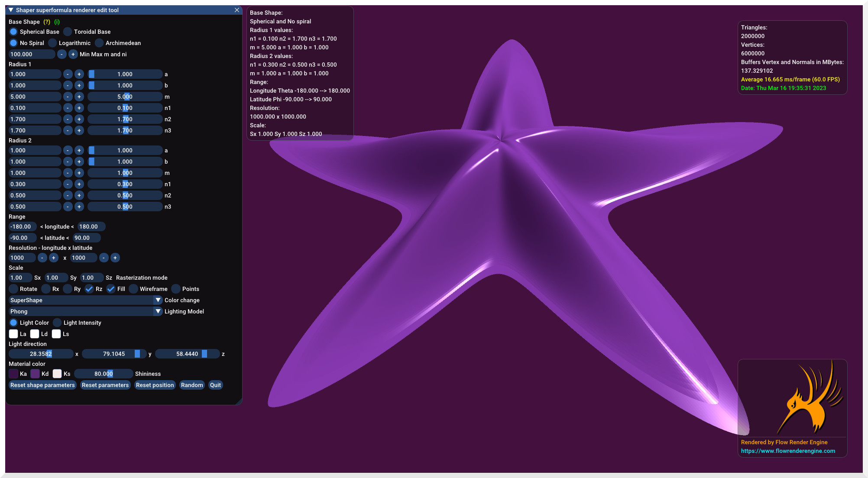Click the minus button for Radius 1 a

click(68, 74)
